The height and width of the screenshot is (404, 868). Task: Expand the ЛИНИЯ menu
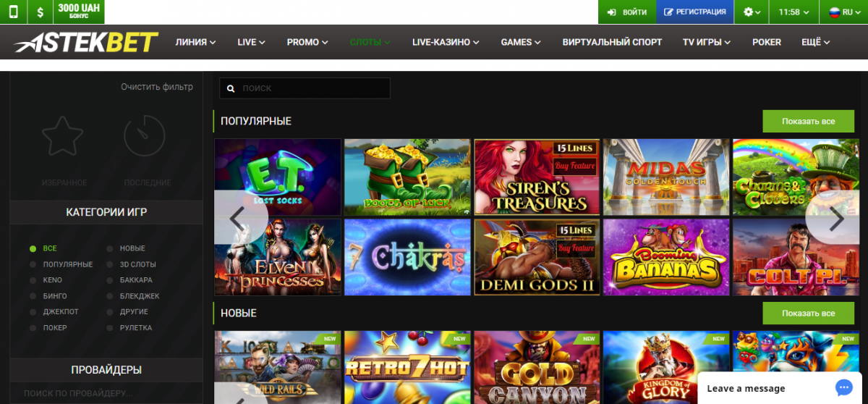(x=196, y=42)
